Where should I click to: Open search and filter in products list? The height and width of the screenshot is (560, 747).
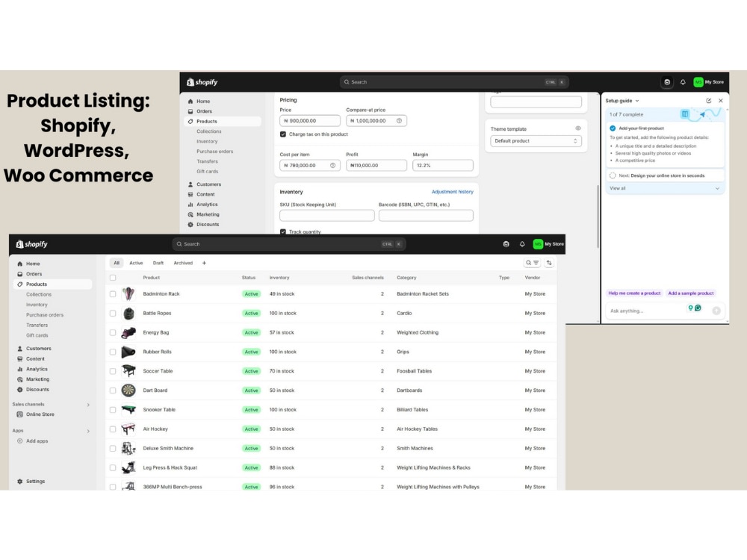click(532, 263)
